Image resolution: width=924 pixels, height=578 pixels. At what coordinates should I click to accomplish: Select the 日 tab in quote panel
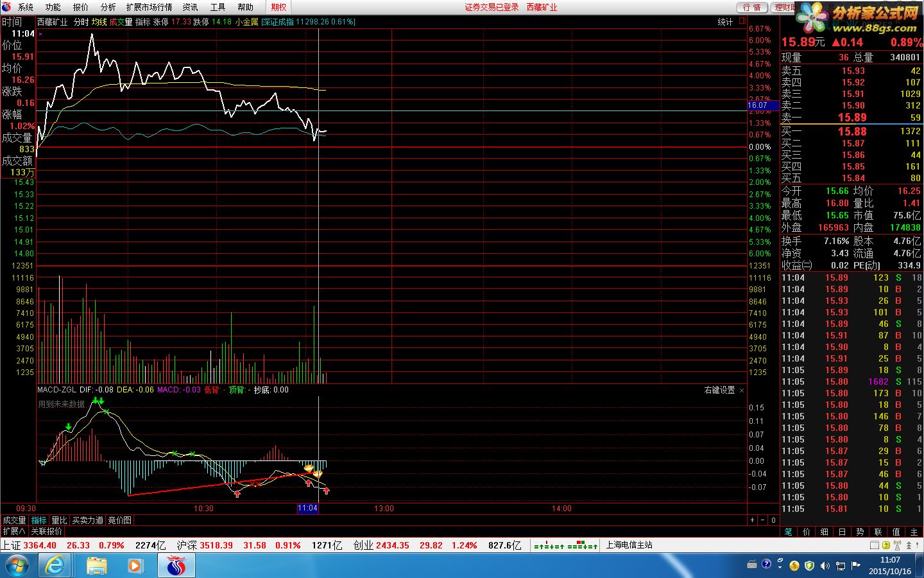point(842,532)
